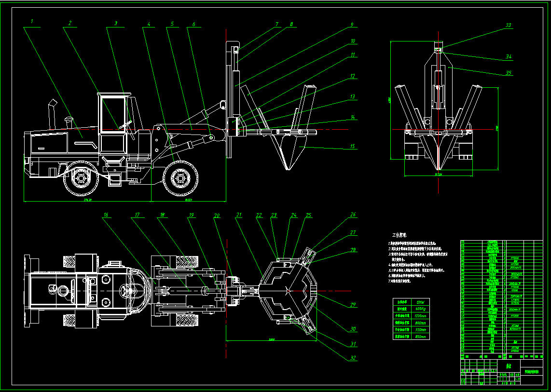Select part callout number 16

106,215
